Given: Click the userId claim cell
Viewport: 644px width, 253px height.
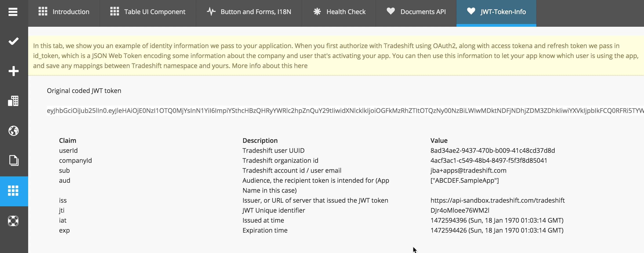Looking at the screenshot, I should click(x=68, y=151).
